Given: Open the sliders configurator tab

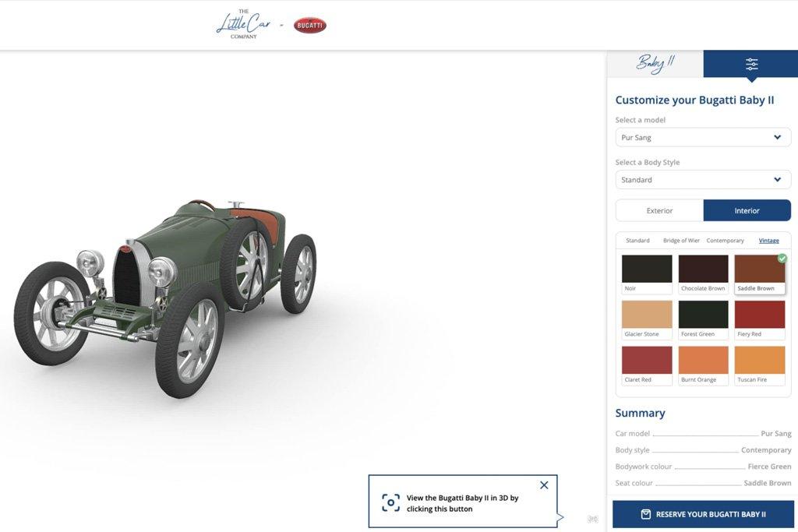Looking at the screenshot, I should [x=750, y=64].
